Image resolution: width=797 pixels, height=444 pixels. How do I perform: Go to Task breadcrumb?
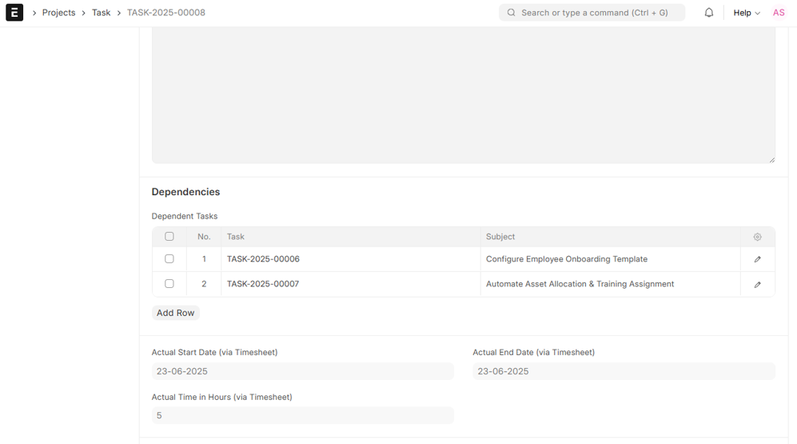point(101,13)
